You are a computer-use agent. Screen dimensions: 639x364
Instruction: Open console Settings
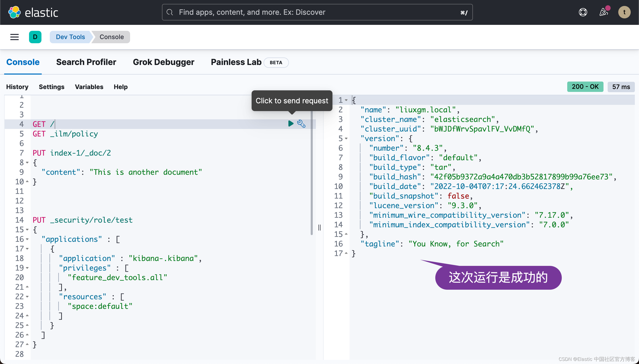coord(52,87)
